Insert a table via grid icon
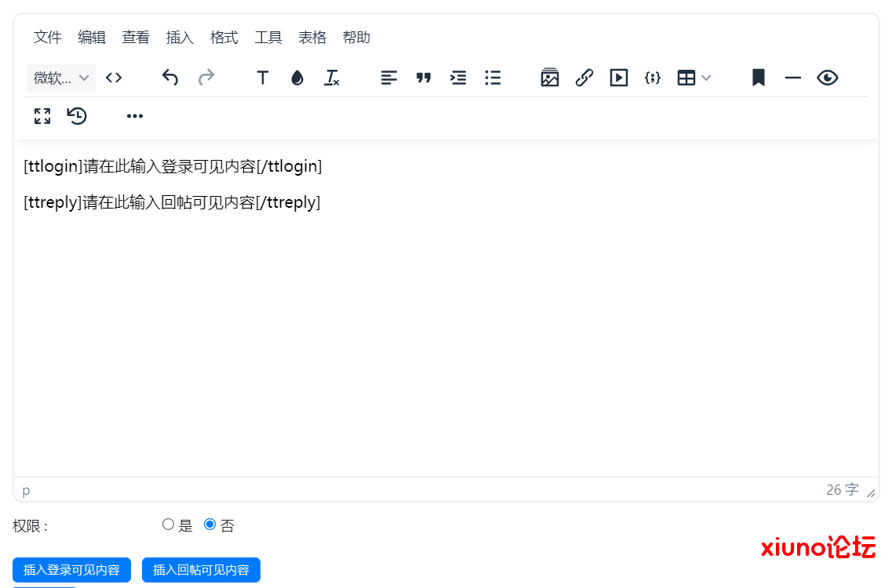The height and width of the screenshot is (588, 892). pyautogui.click(x=686, y=78)
